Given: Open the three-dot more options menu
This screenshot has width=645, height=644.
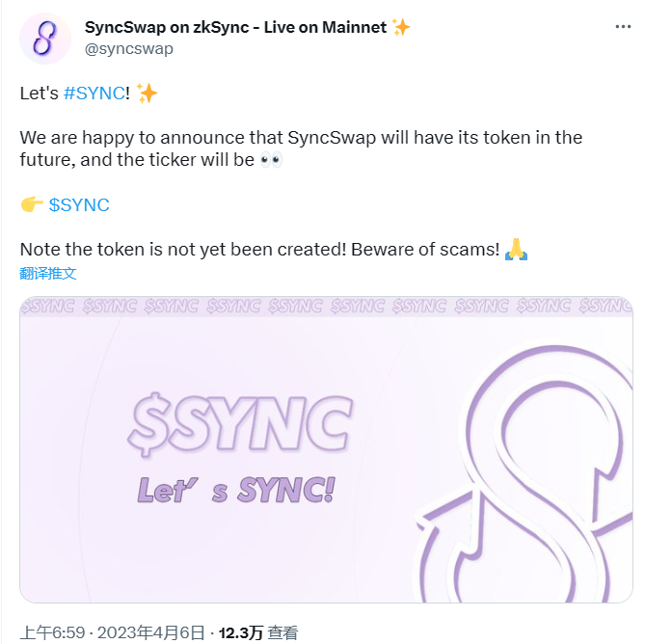Looking at the screenshot, I should [x=623, y=27].
